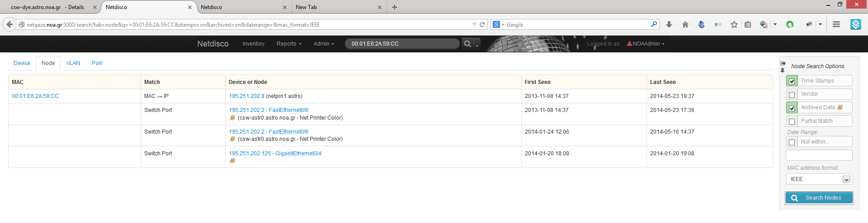The width and height of the screenshot is (868, 223).
Task: Reload the page using the refresh icon
Action: (x=482, y=25)
